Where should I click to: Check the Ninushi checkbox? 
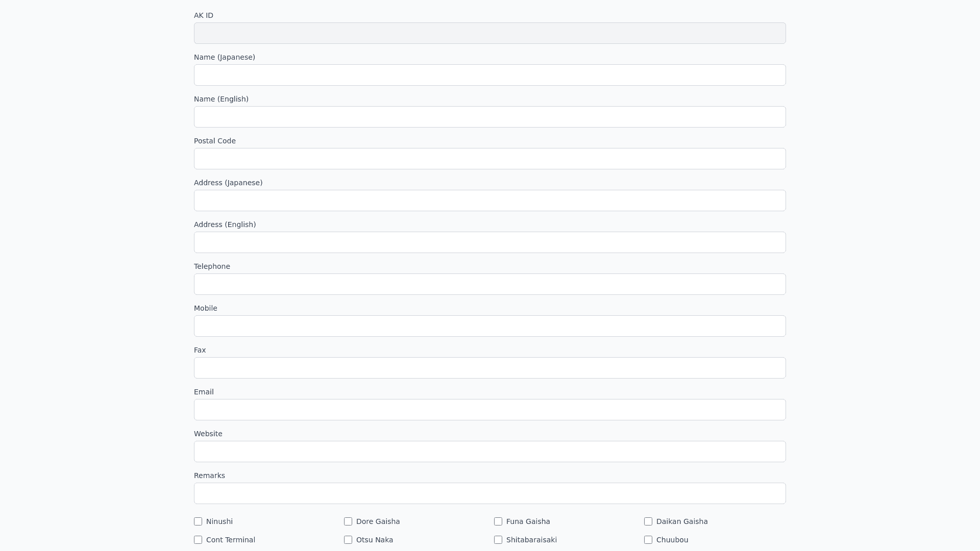click(198, 521)
